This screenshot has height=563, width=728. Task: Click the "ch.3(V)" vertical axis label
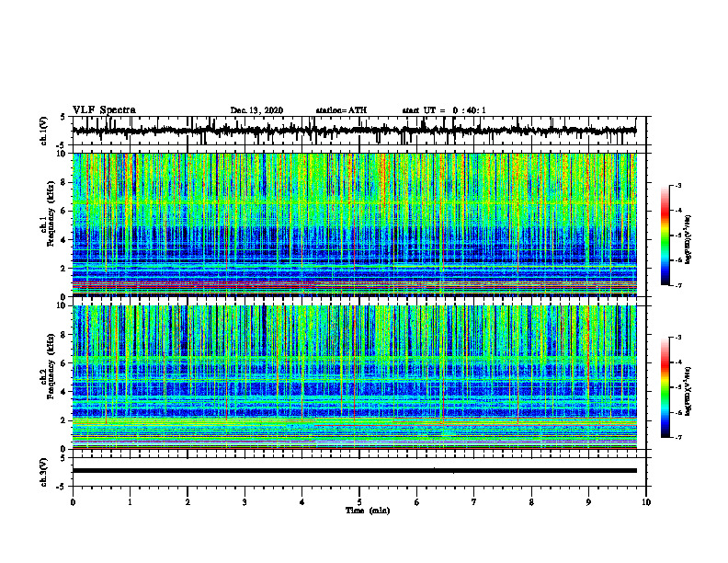click(44, 472)
